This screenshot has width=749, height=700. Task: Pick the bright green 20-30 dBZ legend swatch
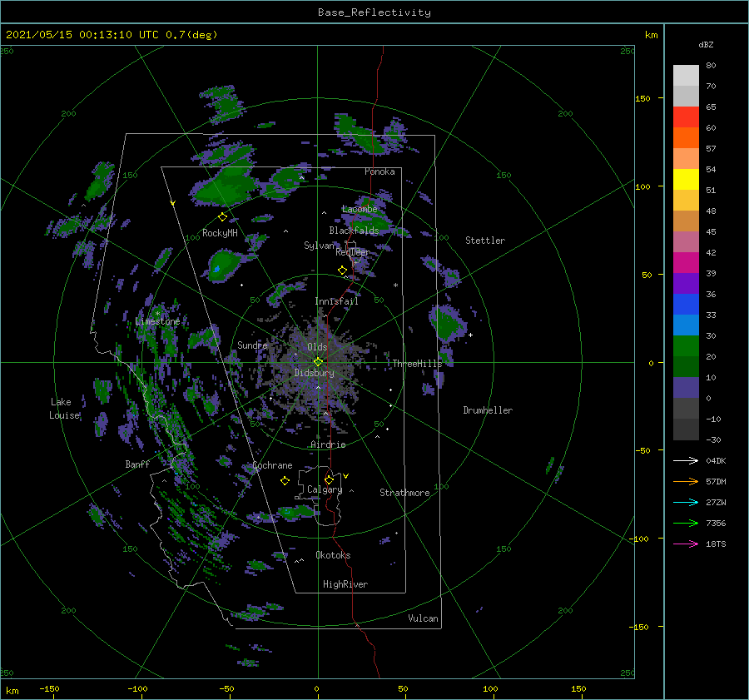(x=686, y=346)
